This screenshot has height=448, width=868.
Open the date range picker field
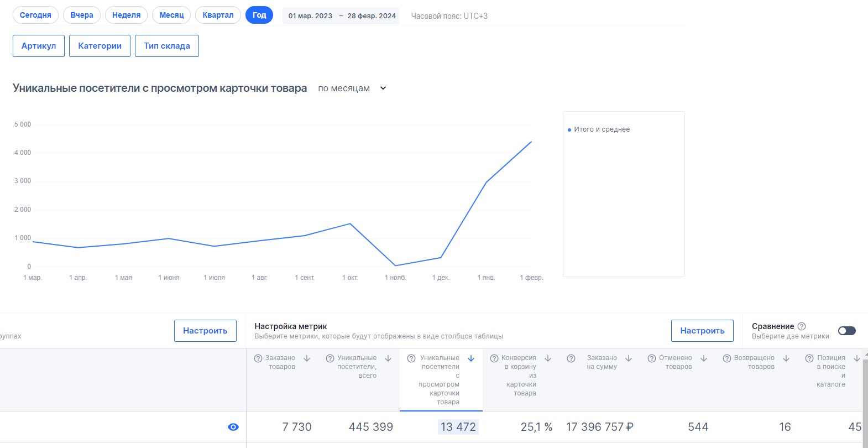(342, 15)
